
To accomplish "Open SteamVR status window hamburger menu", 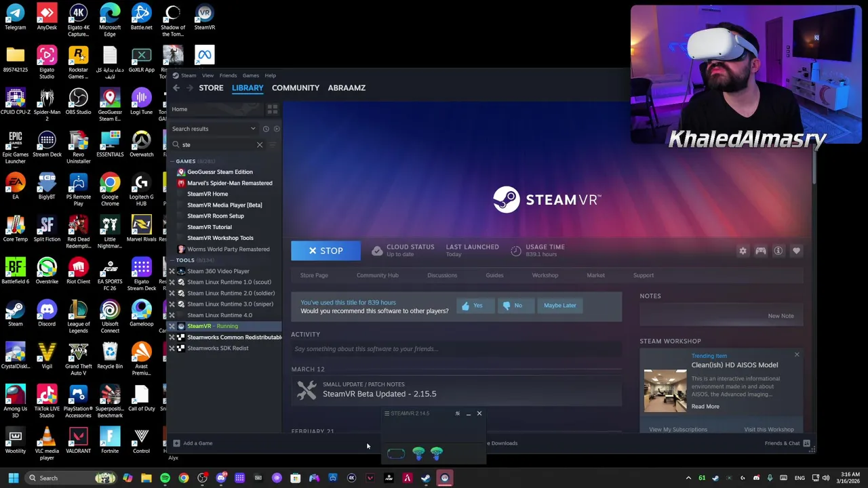I will (x=387, y=413).
